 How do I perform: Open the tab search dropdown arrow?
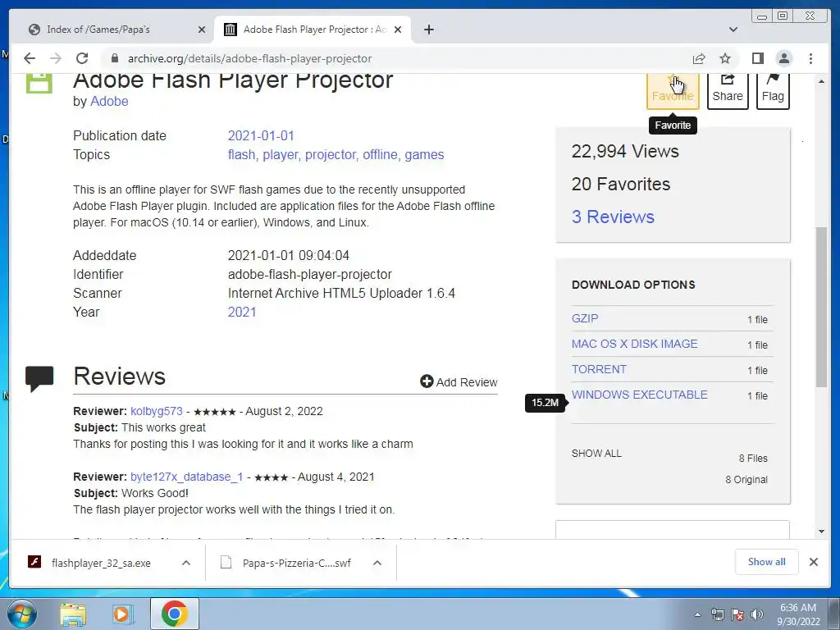[x=733, y=30]
